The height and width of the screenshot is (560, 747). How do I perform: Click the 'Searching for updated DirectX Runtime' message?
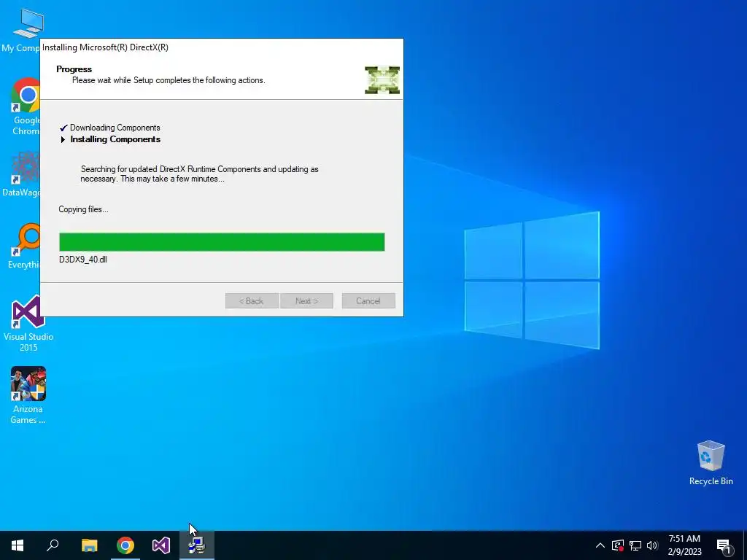199,174
